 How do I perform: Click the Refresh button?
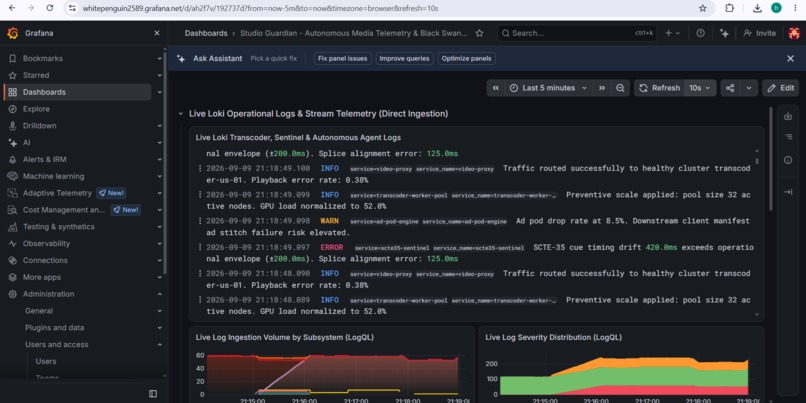click(660, 88)
